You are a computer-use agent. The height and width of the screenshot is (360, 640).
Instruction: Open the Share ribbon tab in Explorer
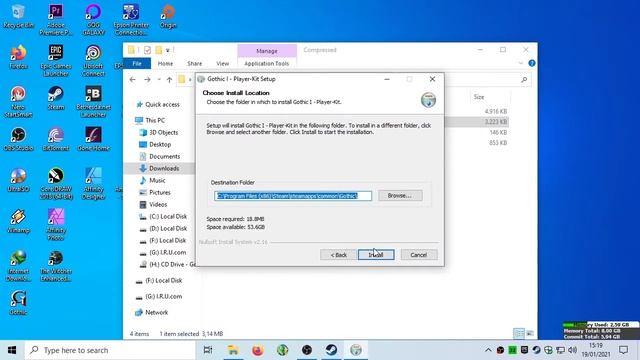(195, 63)
